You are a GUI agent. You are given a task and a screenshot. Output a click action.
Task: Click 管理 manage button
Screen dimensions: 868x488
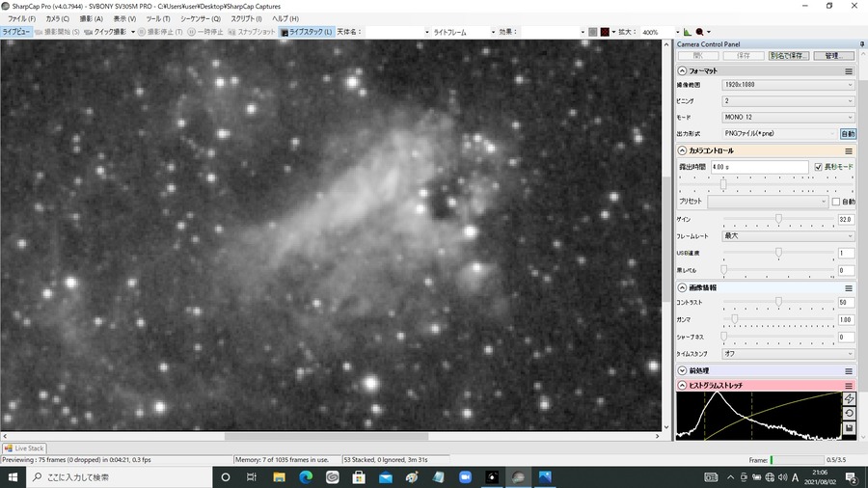[833, 56]
